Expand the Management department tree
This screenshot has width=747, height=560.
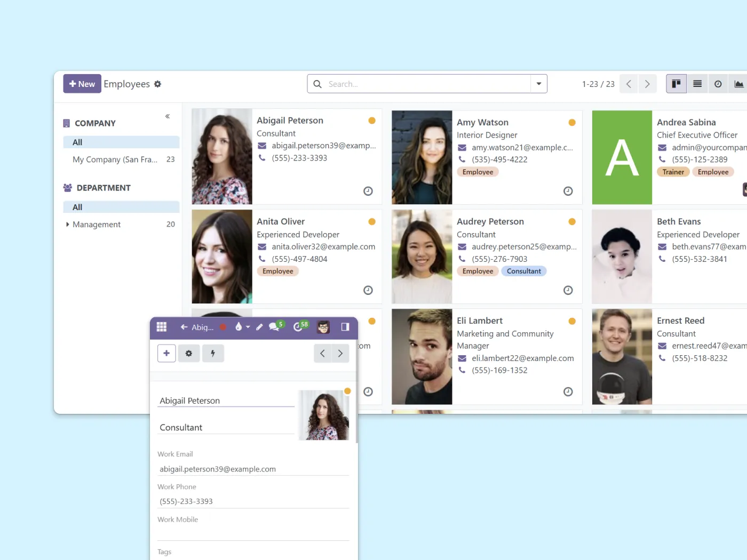[x=67, y=225]
